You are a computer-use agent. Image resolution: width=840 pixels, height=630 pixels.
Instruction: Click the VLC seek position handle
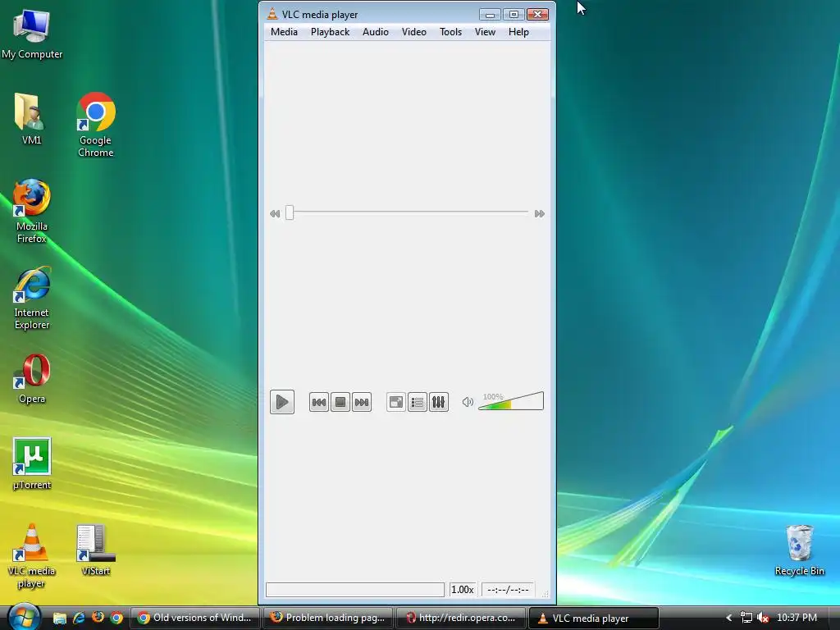290,213
